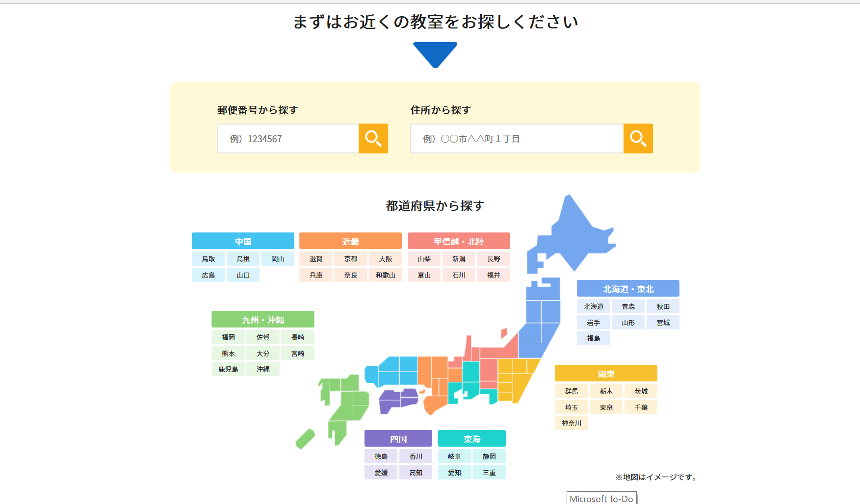Choose the 滋賀 prefecture button
This screenshot has width=860, height=504.
click(316, 259)
